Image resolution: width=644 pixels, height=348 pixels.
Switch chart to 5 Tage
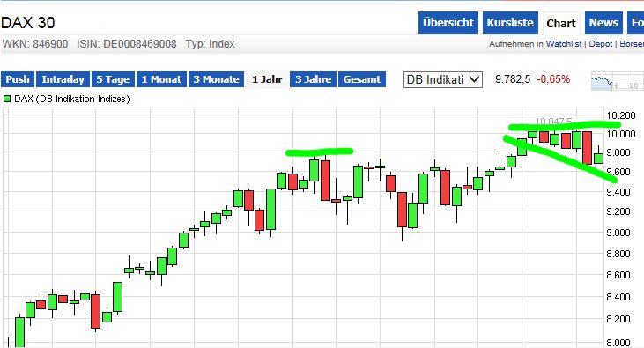[x=113, y=79]
